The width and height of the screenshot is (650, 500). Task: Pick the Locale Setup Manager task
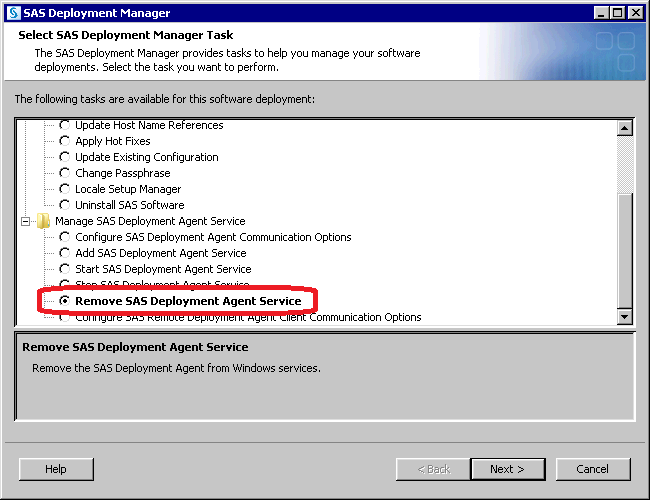point(65,189)
